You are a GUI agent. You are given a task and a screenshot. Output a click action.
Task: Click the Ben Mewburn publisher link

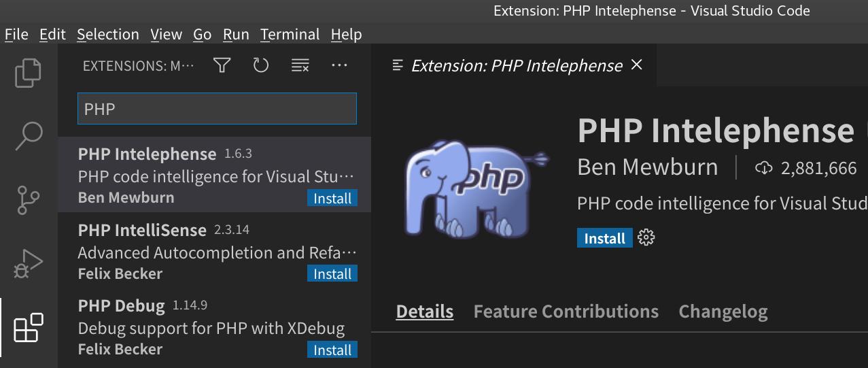pyautogui.click(x=647, y=167)
